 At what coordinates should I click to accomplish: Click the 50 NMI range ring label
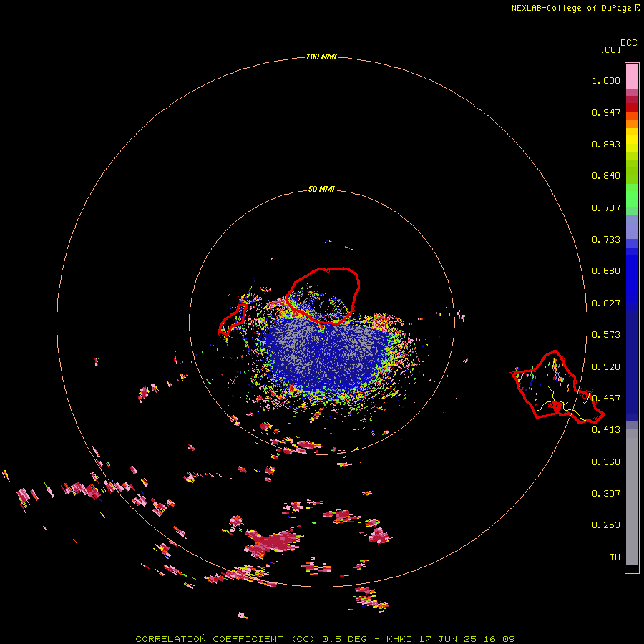[321, 190]
